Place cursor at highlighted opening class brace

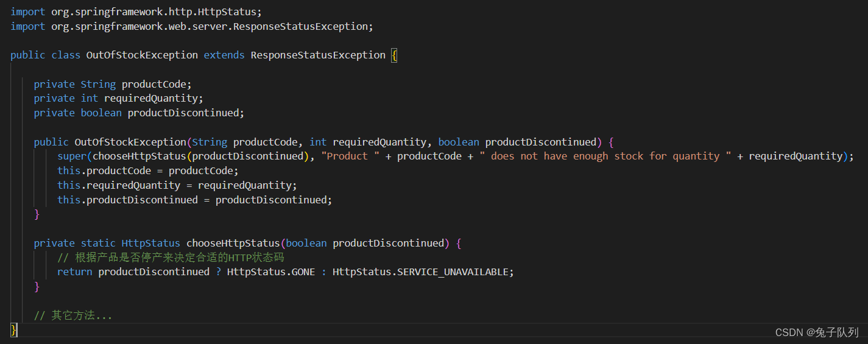(x=394, y=55)
